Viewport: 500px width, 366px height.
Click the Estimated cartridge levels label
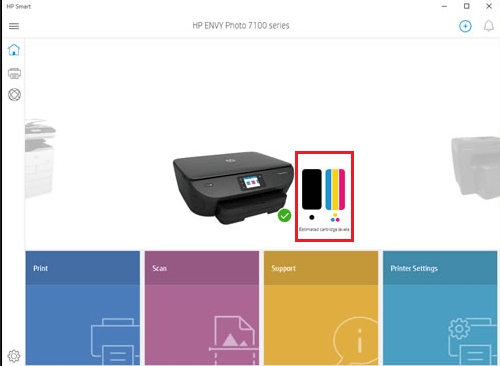(x=324, y=229)
